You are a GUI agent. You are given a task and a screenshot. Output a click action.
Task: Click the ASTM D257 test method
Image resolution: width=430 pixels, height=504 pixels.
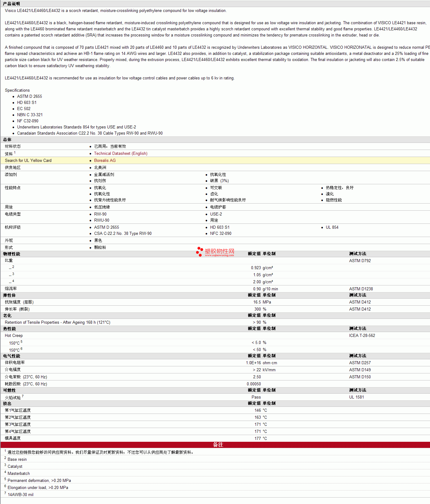click(x=360, y=363)
